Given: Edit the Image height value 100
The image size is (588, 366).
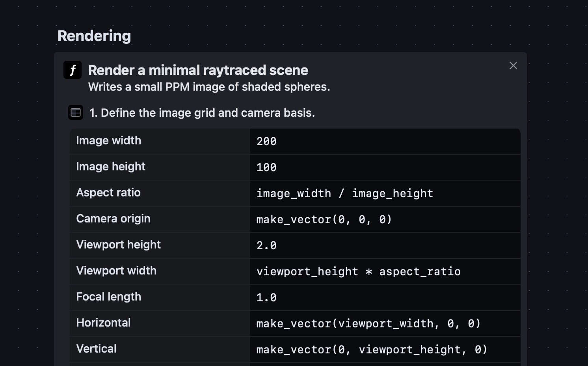Looking at the screenshot, I should tap(266, 167).
